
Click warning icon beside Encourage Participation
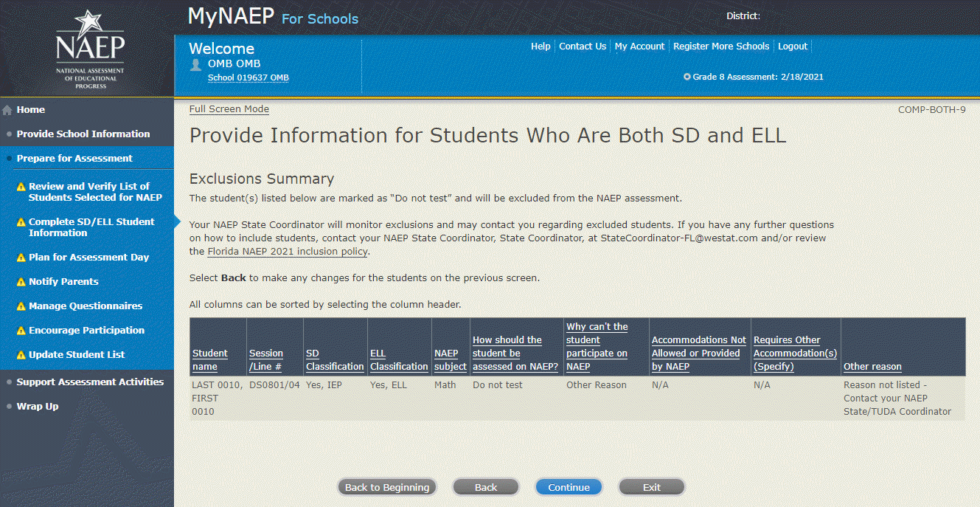coord(21,331)
